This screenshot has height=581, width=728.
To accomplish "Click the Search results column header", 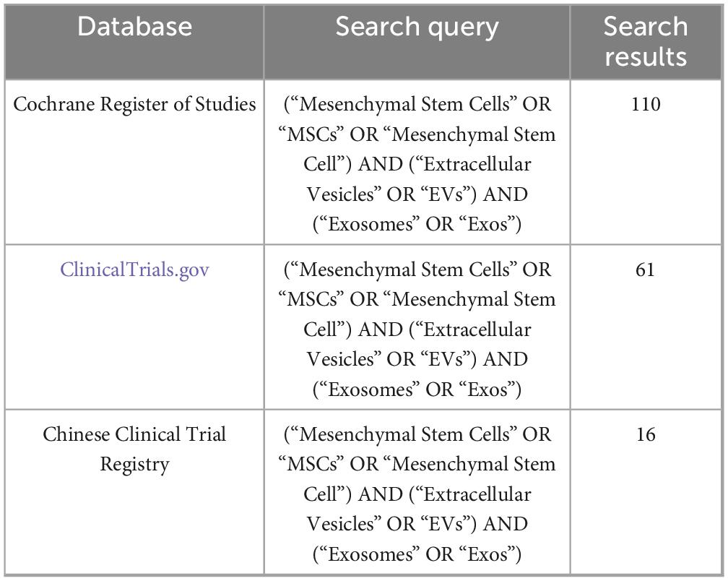I will (645, 40).
